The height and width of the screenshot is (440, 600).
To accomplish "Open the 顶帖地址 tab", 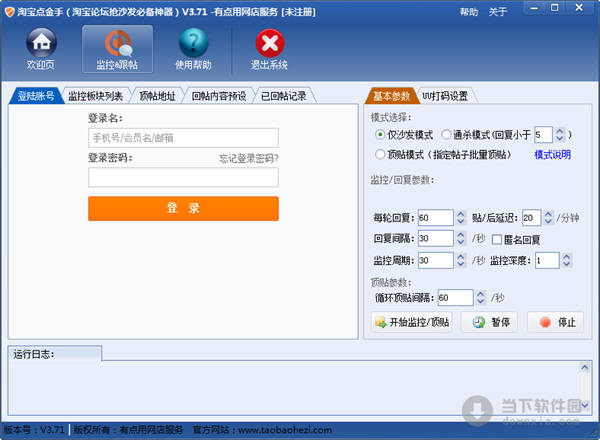I will [x=157, y=96].
